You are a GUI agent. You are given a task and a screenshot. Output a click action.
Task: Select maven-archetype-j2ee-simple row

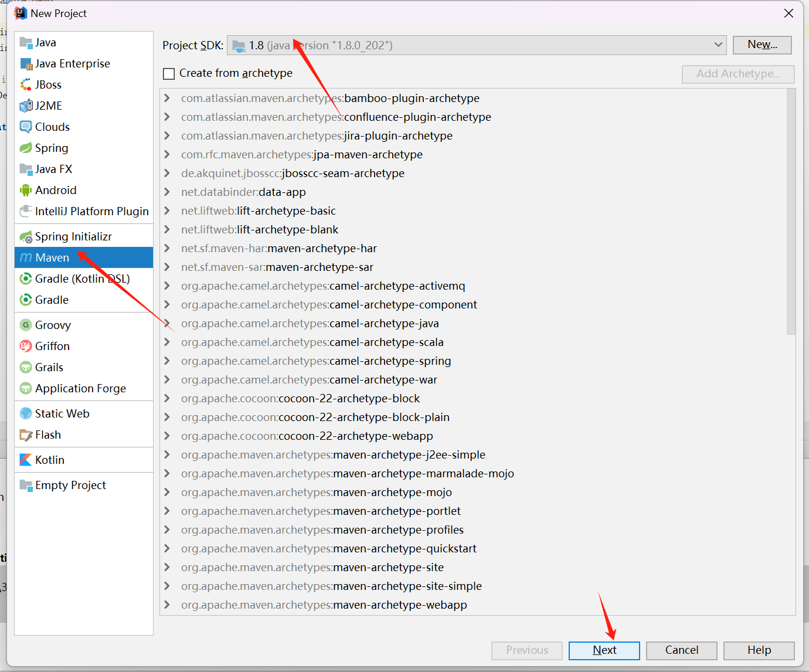(x=473, y=454)
